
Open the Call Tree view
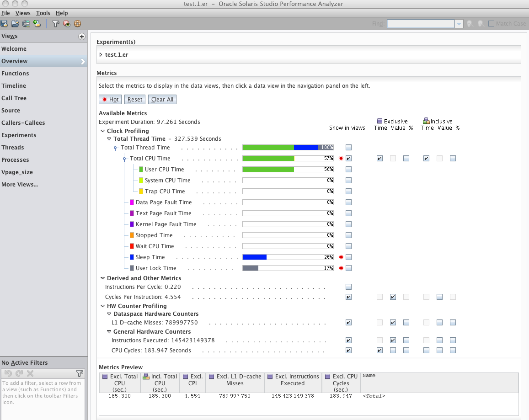point(43,98)
